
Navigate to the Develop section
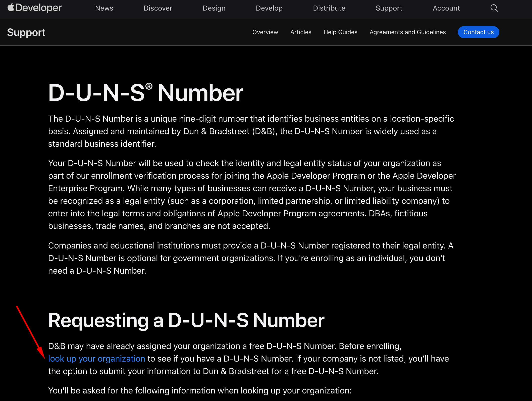point(269,8)
